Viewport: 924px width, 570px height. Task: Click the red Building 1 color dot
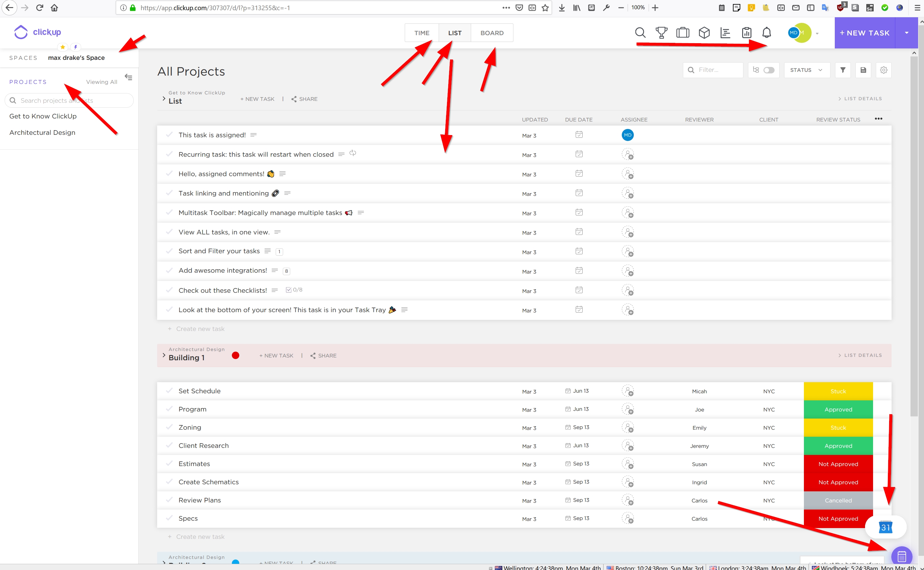point(236,355)
